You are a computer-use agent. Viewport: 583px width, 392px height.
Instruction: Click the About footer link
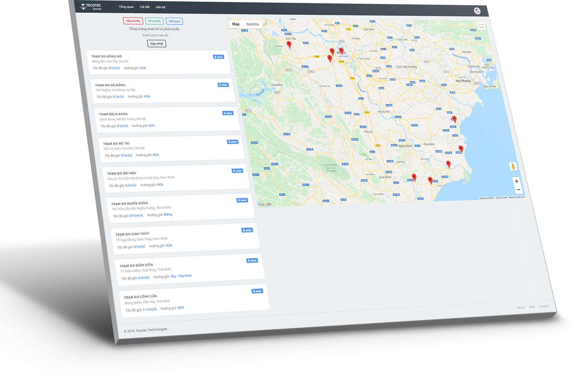click(521, 307)
